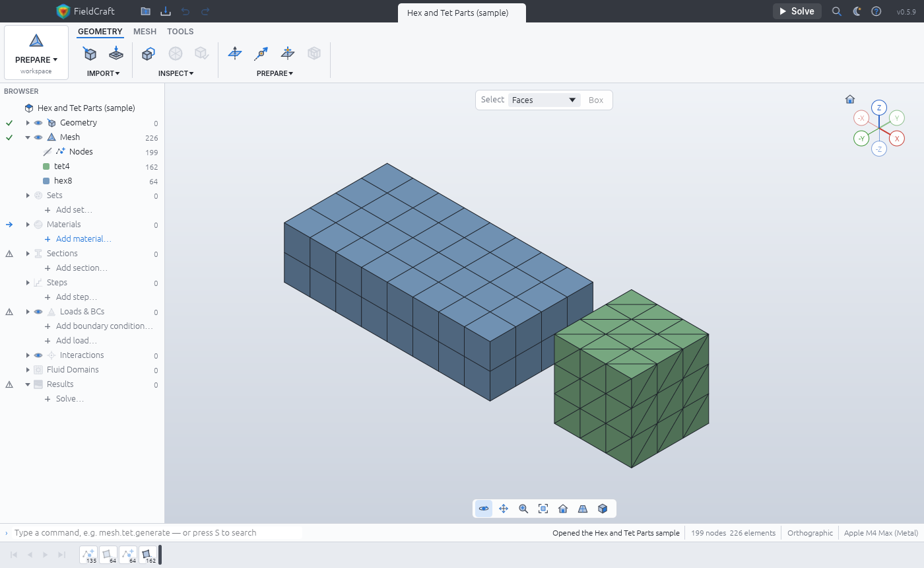Viewport: 924px width, 568px height.
Task: Click the home icon near axis gizmo
Action: pos(850,99)
